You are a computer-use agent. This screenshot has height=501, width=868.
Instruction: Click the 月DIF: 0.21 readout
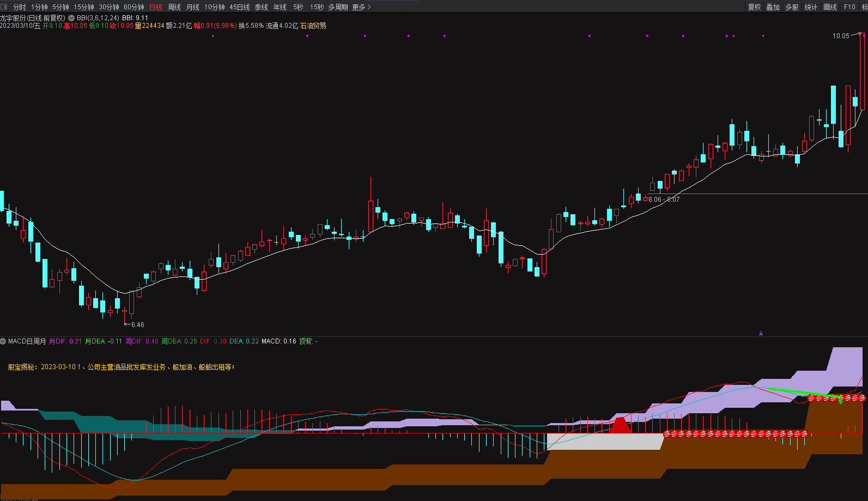point(65,341)
